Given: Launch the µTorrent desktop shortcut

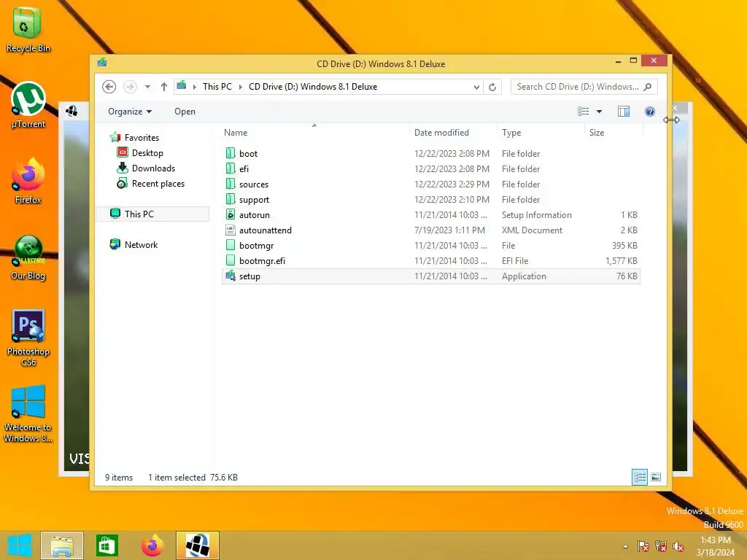Looking at the screenshot, I should [28, 105].
